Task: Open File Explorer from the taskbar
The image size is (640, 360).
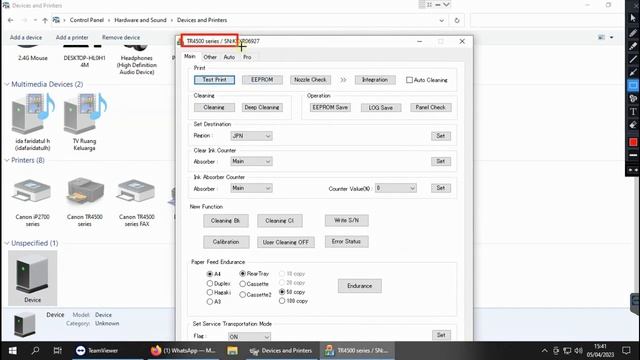Action: [x=232, y=350]
